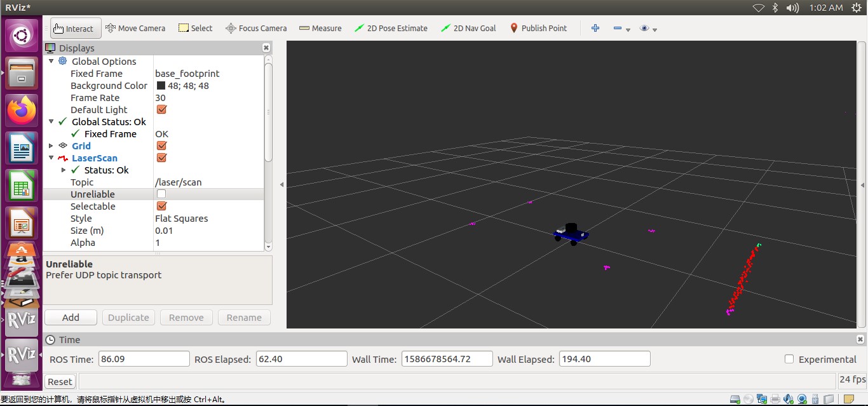Select the Publish Point tool
This screenshot has width=868, height=406.
(x=538, y=28)
